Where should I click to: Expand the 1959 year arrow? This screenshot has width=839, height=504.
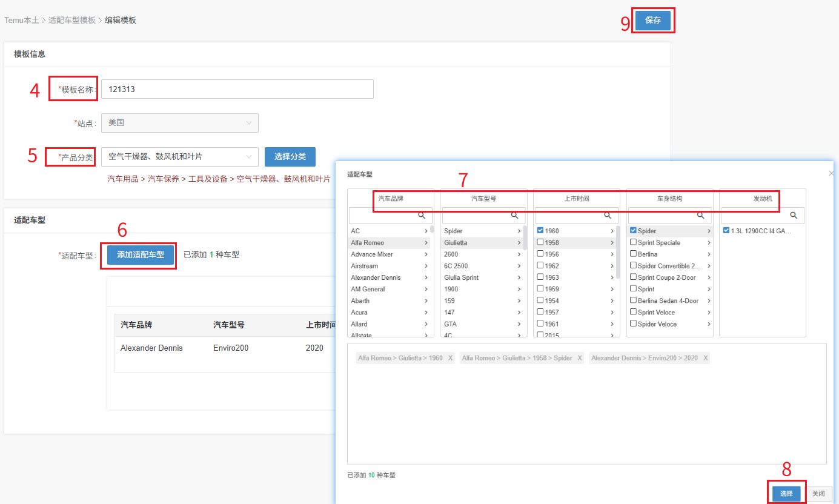(612, 289)
